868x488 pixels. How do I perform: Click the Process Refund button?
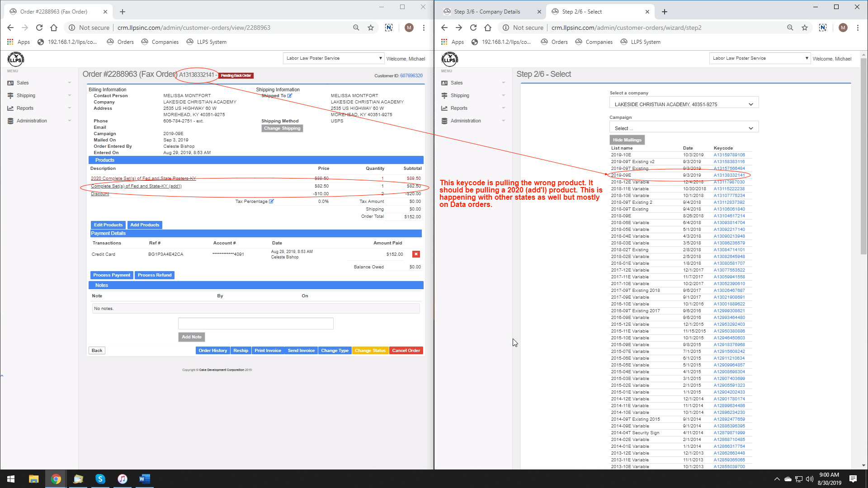tap(155, 275)
